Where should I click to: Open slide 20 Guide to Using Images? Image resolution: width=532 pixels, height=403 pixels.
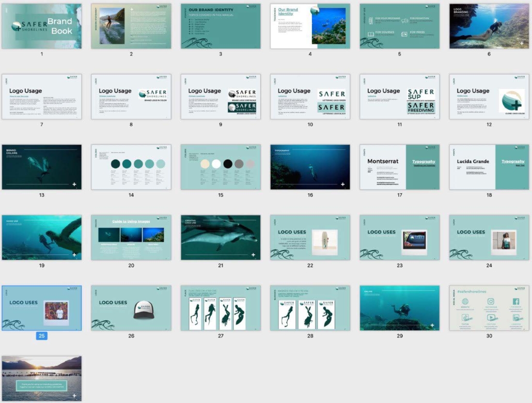[x=131, y=237]
